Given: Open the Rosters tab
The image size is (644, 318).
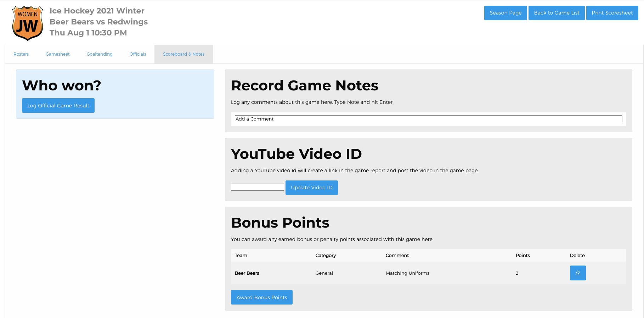Looking at the screenshot, I should tap(21, 54).
